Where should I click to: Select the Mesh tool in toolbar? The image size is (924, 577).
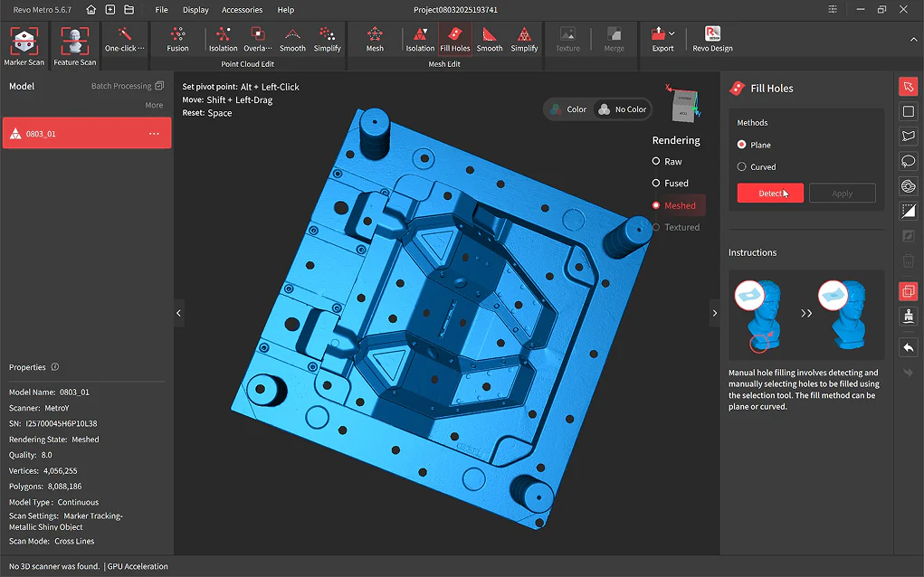(x=375, y=39)
